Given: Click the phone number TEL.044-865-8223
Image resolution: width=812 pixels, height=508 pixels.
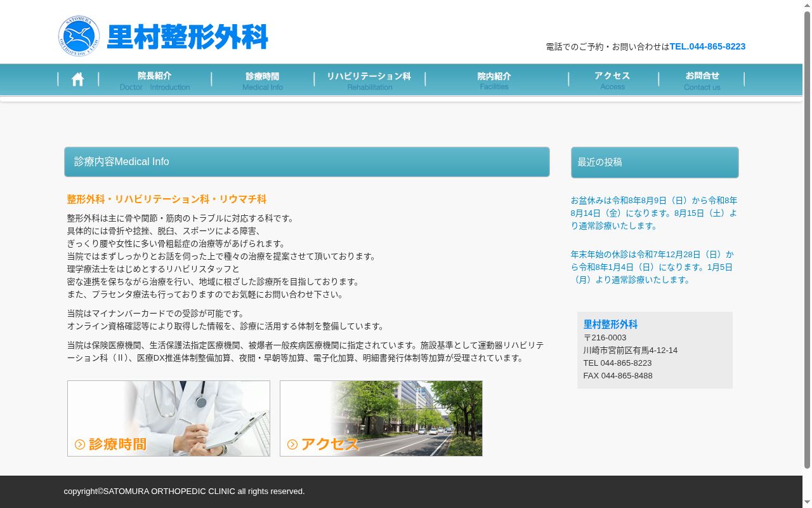Looking at the screenshot, I should [707, 46].
